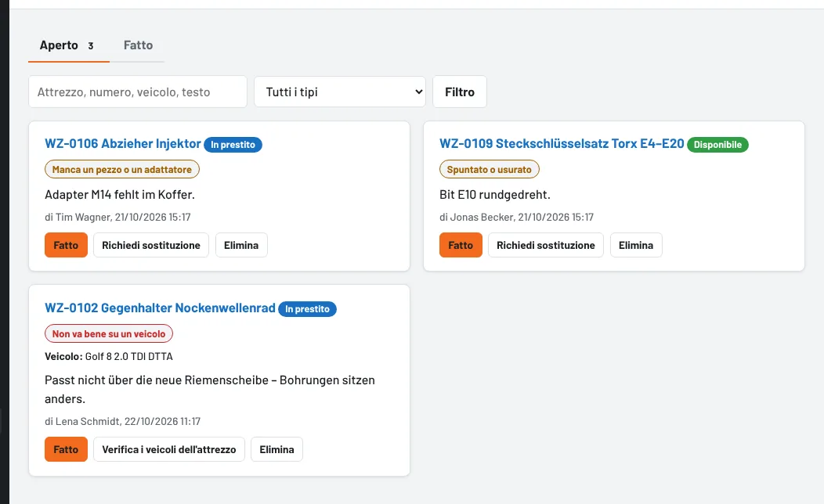
Task: Request replacement for WZ-0109 Steckschlüsselsatz
Action: 546,245
